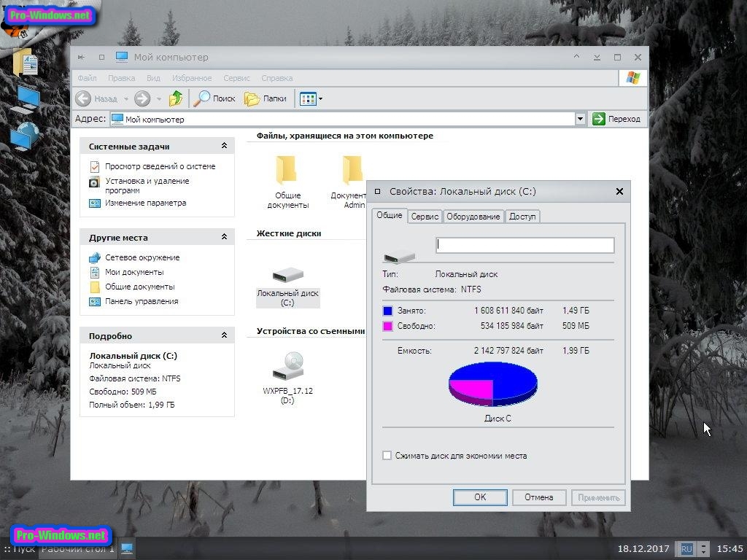Switch RU keyboard language indicator

click(x=686, y=549)
